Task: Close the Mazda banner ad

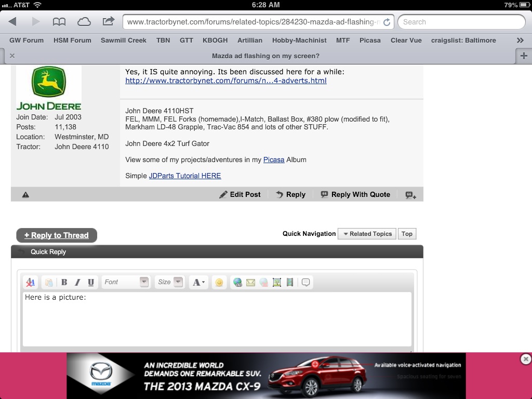Action: (526, 359)
